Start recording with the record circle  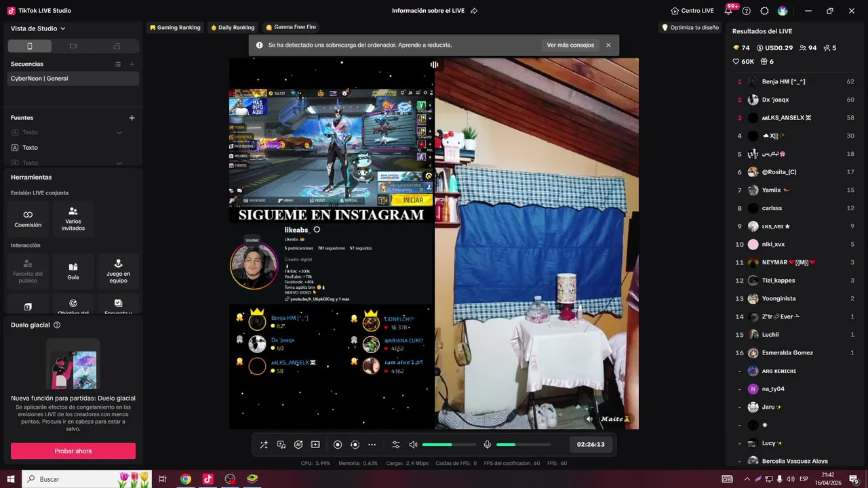pyautogui.click(x=338, y=445)
